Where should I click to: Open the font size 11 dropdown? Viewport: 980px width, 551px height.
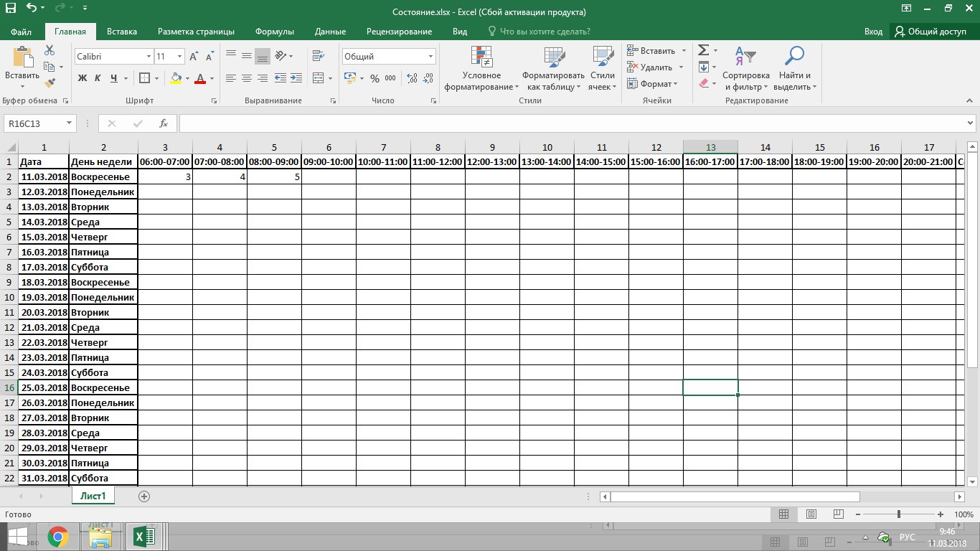(179, 56)
